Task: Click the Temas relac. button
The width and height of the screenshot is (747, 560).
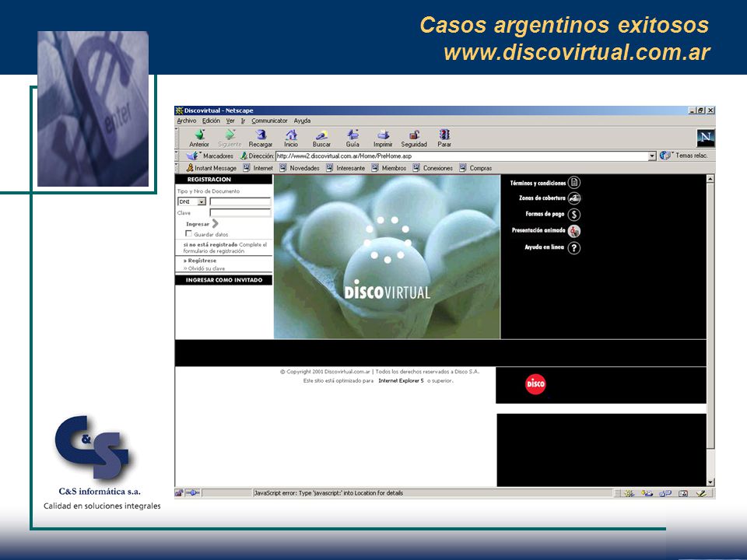Action: tap(684, 156)
